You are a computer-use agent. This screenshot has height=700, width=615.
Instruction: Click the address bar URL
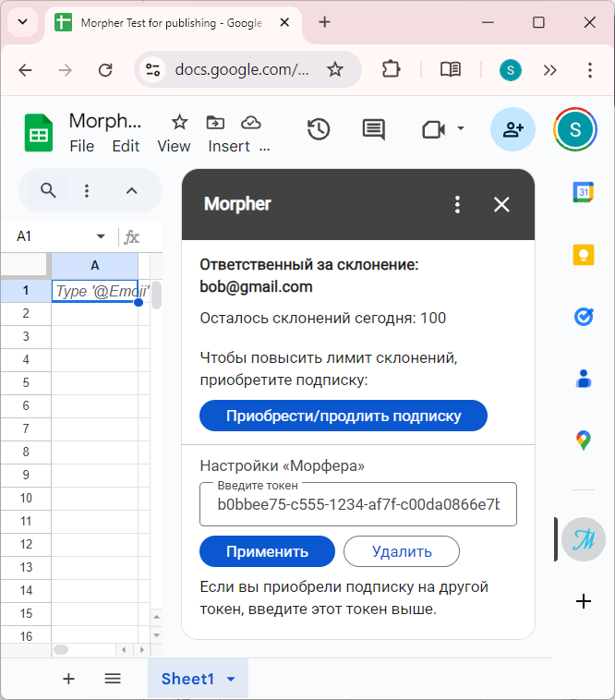[x=241, y=69]
